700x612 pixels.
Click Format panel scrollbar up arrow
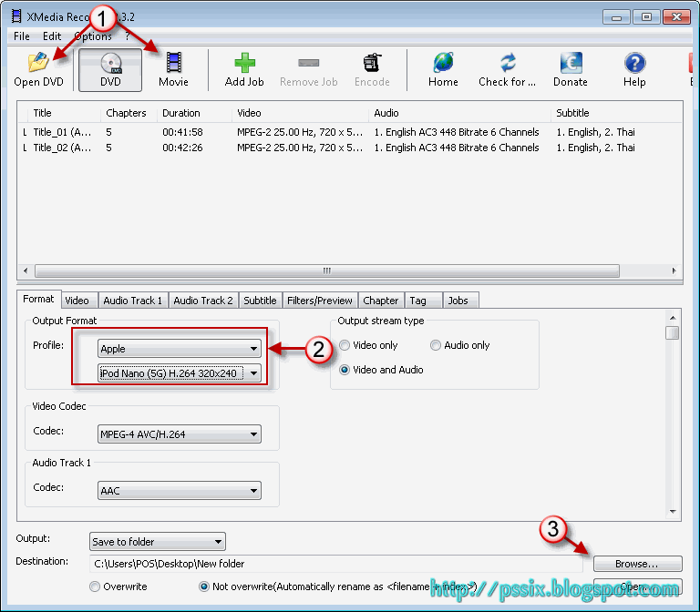point(673,318)
